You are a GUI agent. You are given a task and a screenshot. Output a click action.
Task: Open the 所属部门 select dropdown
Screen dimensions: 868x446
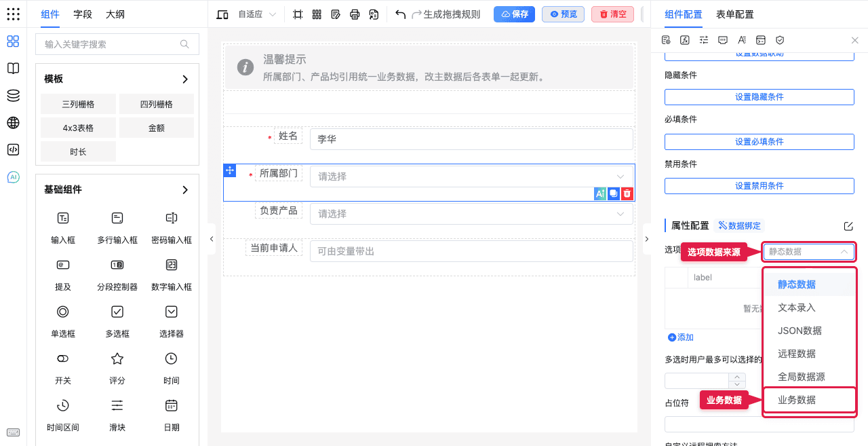471,176
